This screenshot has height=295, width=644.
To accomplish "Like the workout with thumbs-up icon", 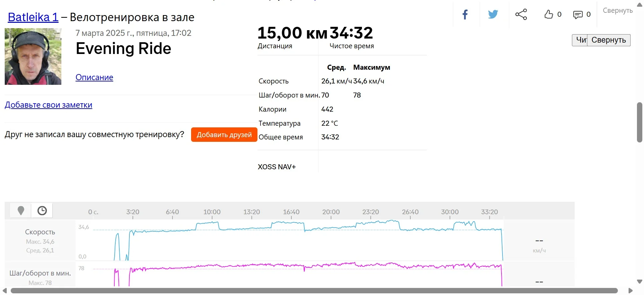I will click(x=548, y=14).
